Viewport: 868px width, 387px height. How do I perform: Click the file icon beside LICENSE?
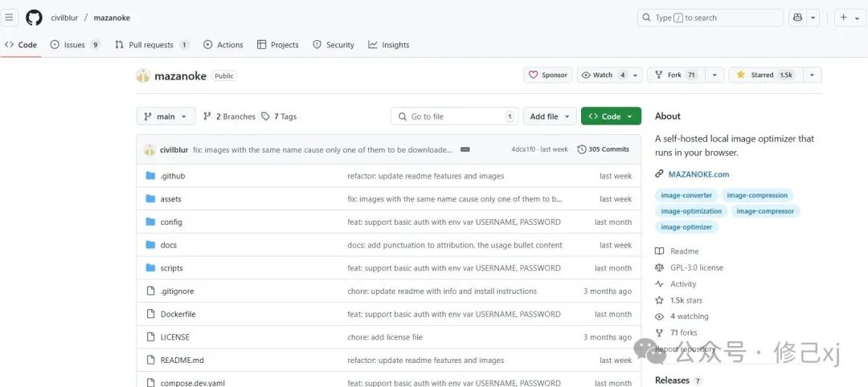[x=150, y=337]
